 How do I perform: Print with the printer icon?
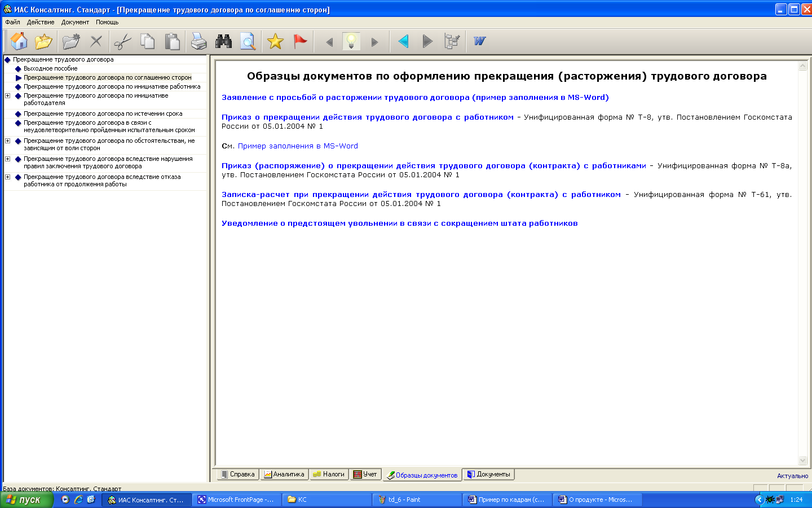coord(198,41)
